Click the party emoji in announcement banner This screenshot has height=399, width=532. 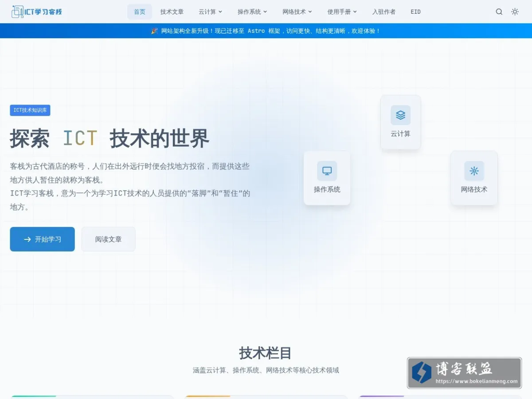tap(154, 31)
